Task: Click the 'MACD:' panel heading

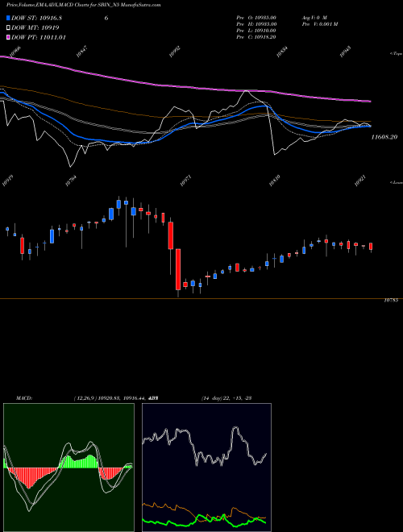Action: 24,398
